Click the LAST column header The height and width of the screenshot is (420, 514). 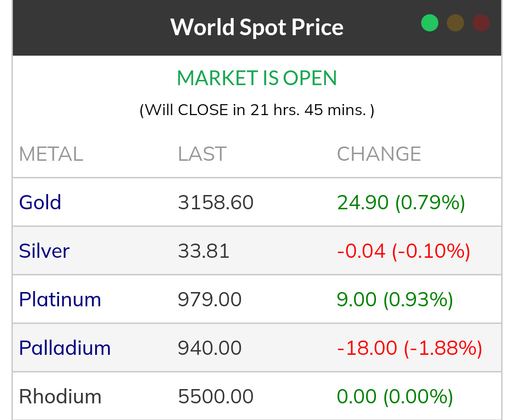[202, 154]
